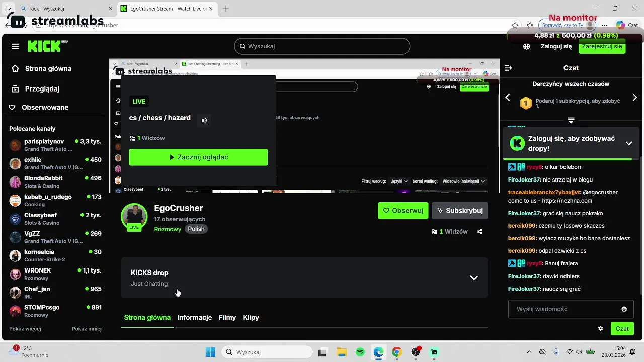Click the Polish language tag
Screen dimensions: 644x362
point(196,229)
